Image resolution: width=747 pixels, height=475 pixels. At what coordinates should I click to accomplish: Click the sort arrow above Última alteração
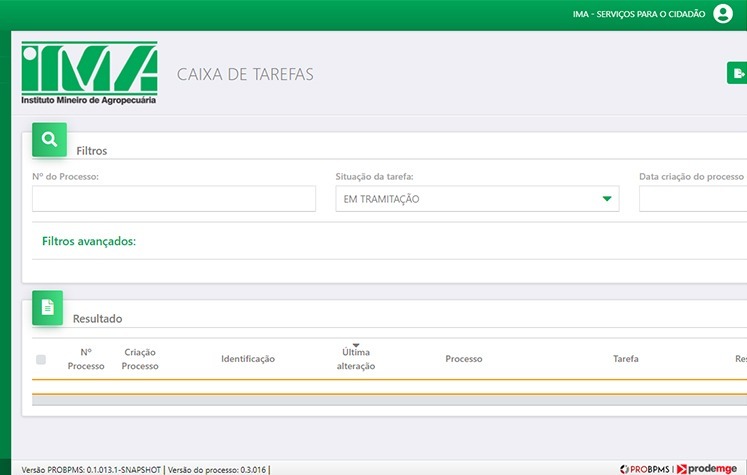(x=356, y=345)
